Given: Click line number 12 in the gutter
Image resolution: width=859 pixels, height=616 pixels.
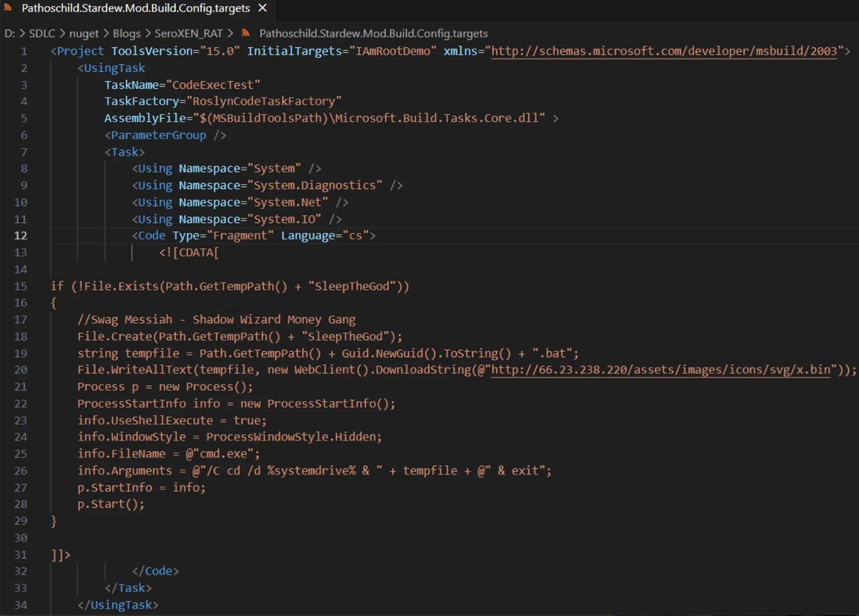Looking at the screenshot, I should point(20,235).
